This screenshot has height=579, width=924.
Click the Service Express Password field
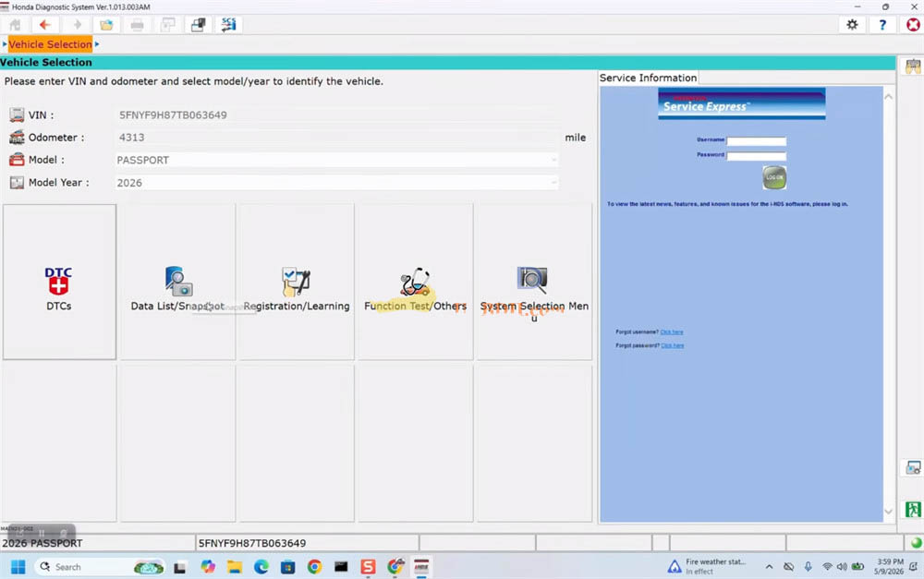(x=756, y=156)
